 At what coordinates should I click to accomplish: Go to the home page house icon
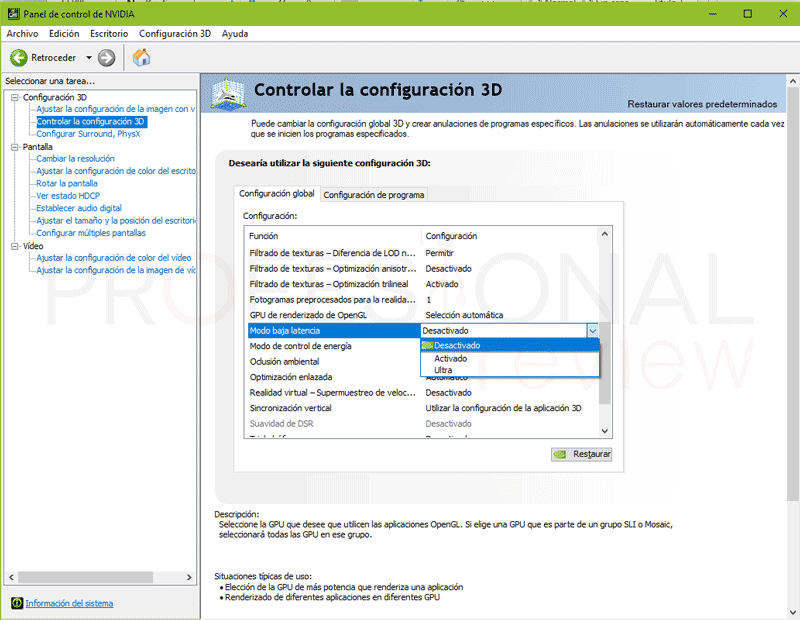141,57
